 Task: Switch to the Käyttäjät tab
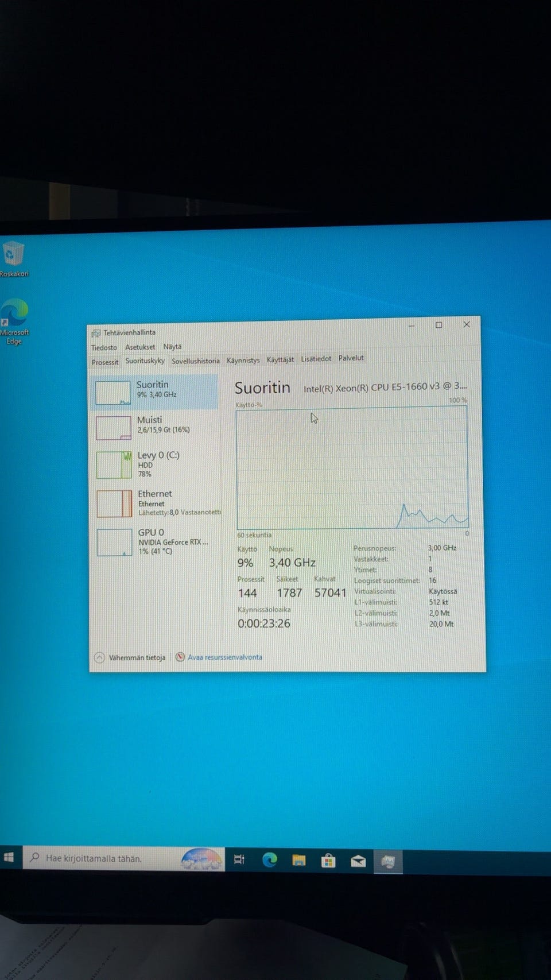point(280,359)
